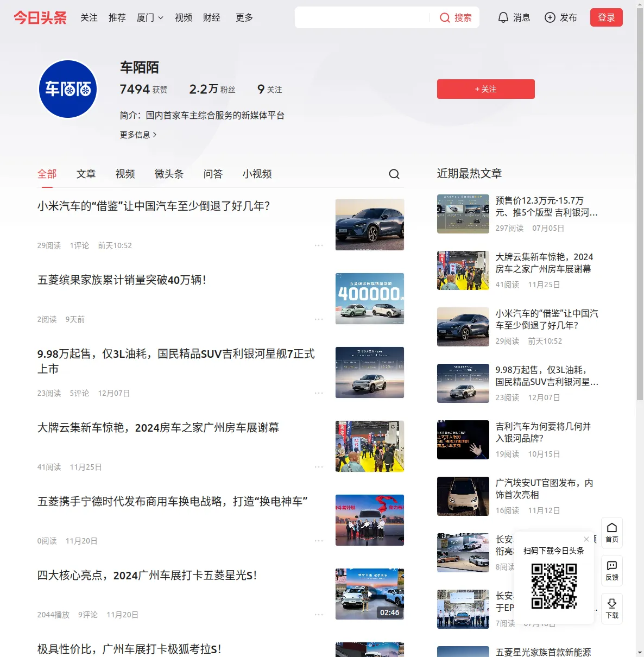Open 1评论 on 小米汽车 article

[79, 245]
